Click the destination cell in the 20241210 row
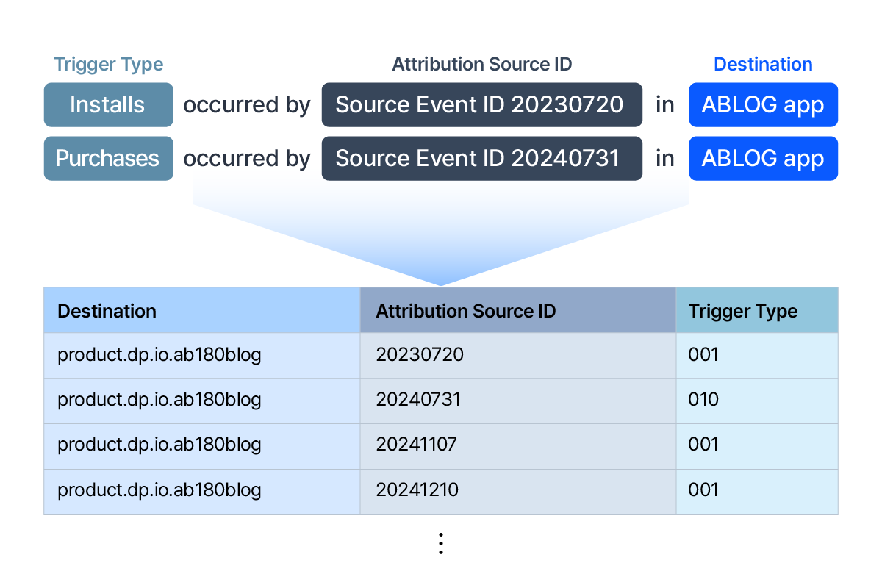 pyautogui.click(x=159, y=490)
